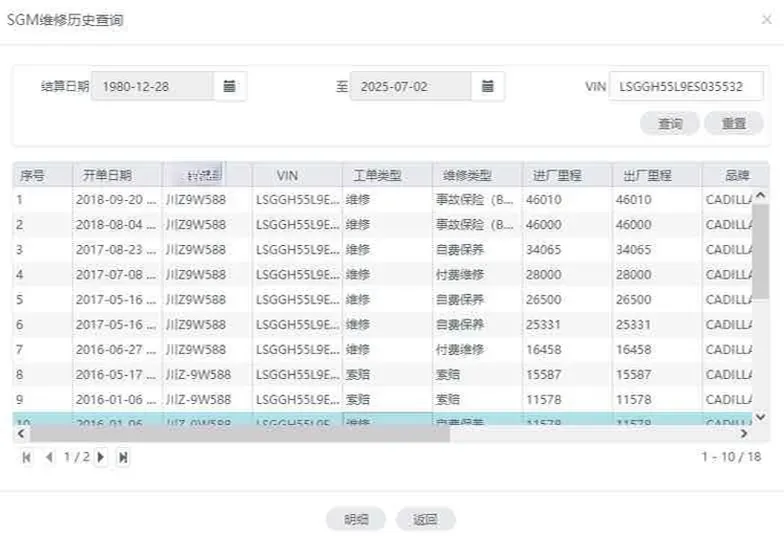The image size is (784, 536).
Task: Click the vertical table scrollbar thumb
Action: point(760,250)
